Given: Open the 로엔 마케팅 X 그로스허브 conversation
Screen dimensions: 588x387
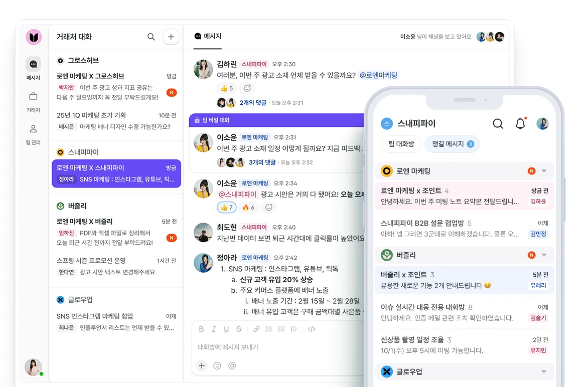Looking at the screenshot, I should pyautogui.click(x=116, y=87).
